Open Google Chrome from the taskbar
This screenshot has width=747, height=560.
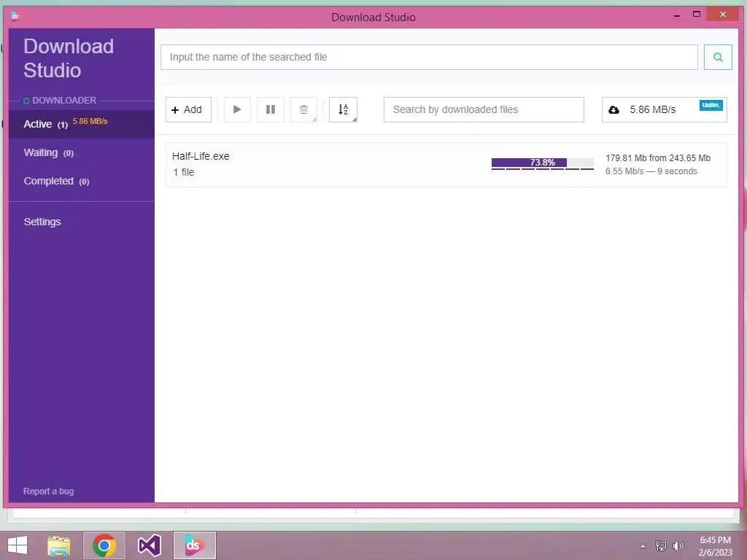(104, 545)
